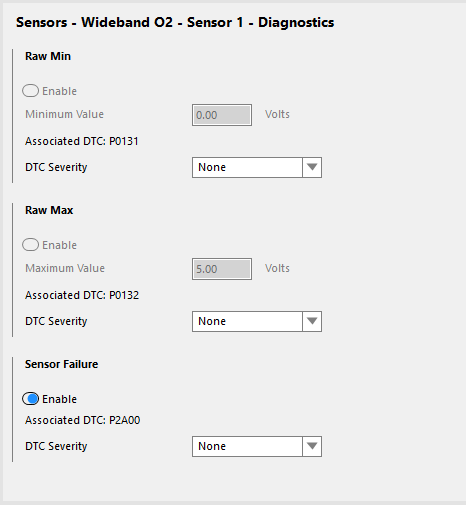Click the Minimum Value field showing 0.00
The width and height of the screenshot is (466, 505).
222,115
